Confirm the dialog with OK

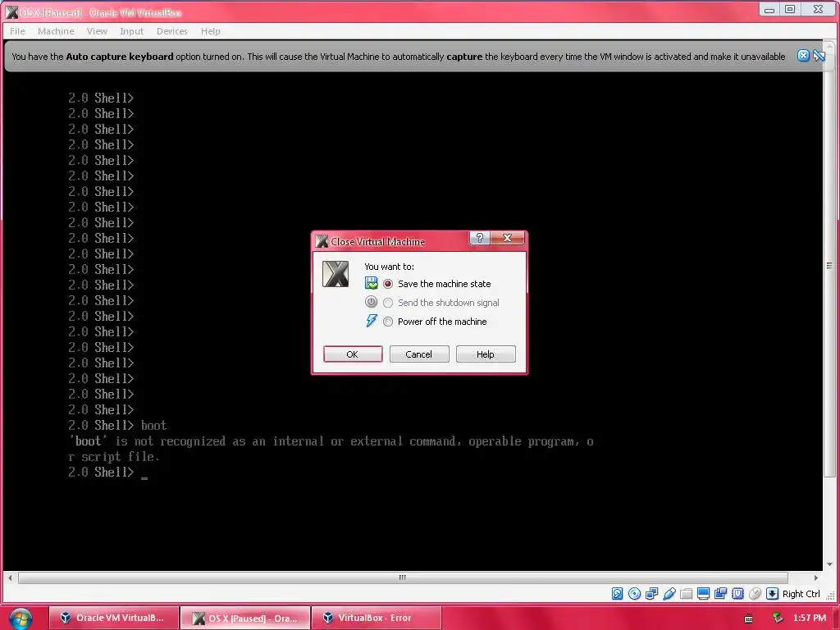click(x=353, y=354)
